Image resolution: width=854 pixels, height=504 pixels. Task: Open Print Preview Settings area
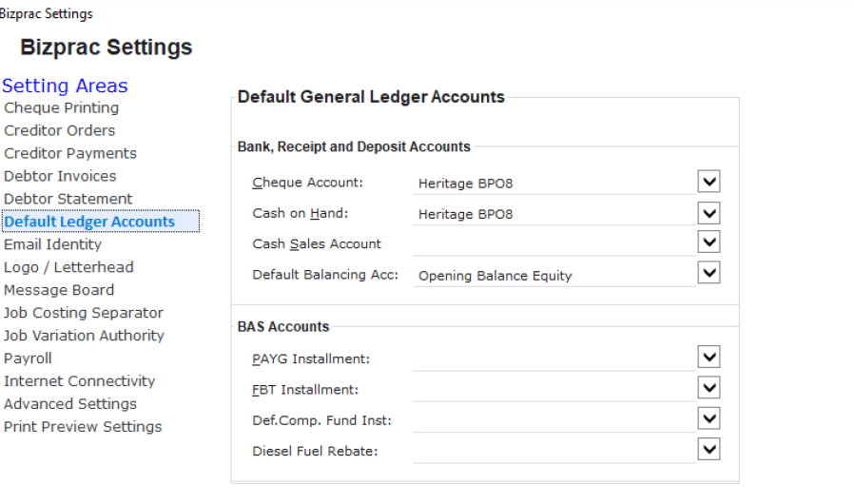[83, 427]
